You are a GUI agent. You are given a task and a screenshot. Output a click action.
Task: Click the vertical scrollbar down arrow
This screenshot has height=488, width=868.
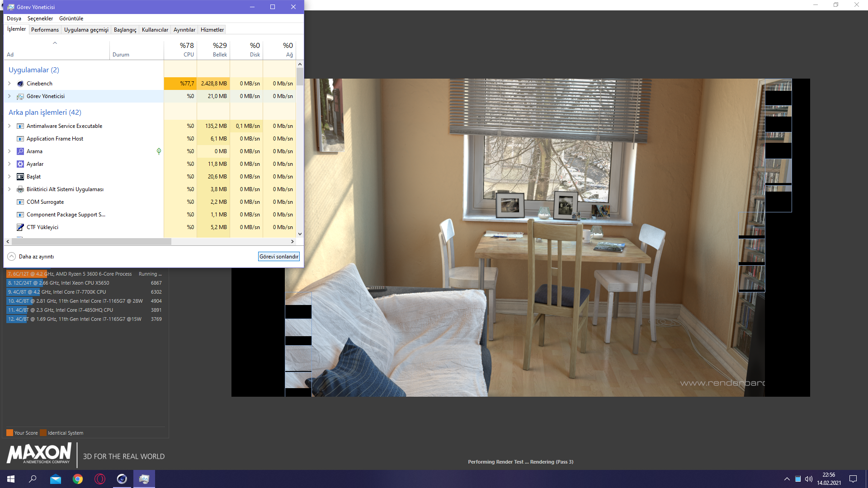pyautogui.click(x=300, y=234)
